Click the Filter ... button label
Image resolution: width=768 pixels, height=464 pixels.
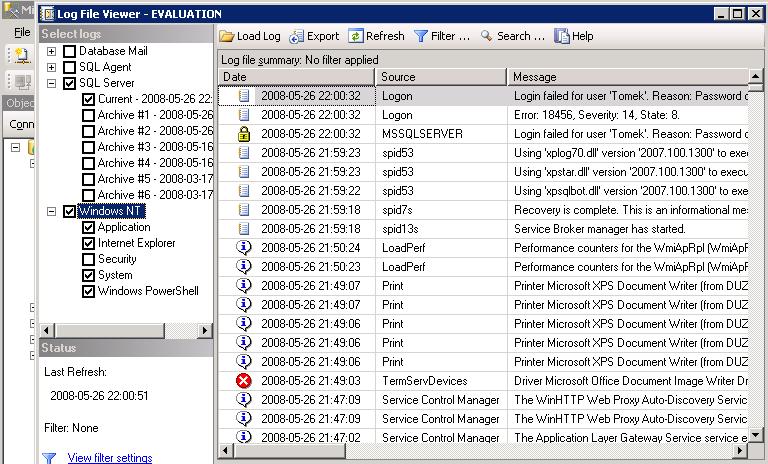[x=450, y=36]
